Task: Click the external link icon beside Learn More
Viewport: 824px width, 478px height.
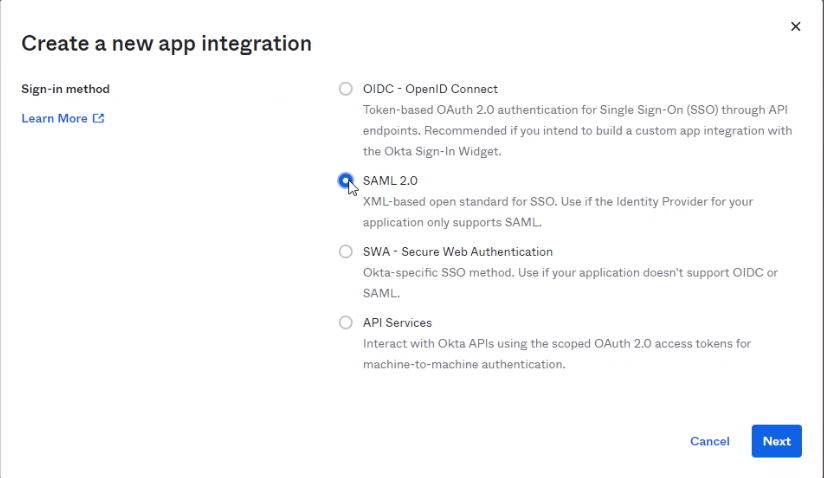Action: click(x=98, y=118)
